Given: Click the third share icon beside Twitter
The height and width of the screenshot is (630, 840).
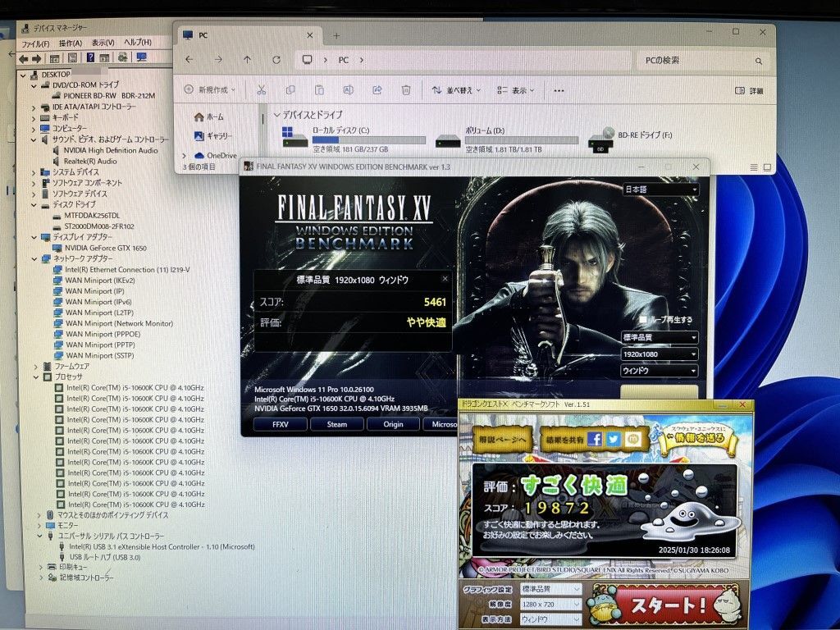Looking at the screenshot, I should point(633,440).
